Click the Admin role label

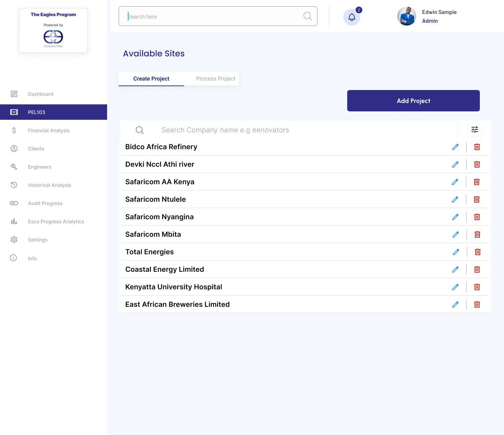[x=430, y=21]
